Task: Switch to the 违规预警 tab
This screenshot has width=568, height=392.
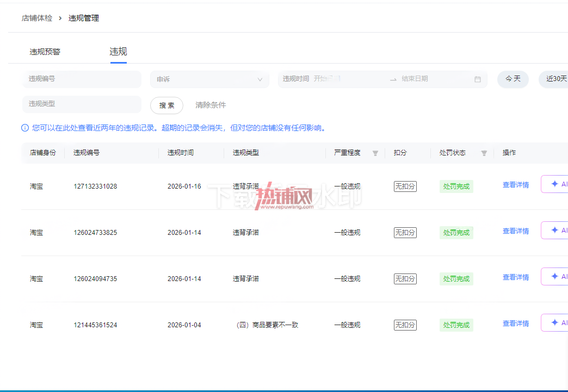Action: [x=45, y=52]
